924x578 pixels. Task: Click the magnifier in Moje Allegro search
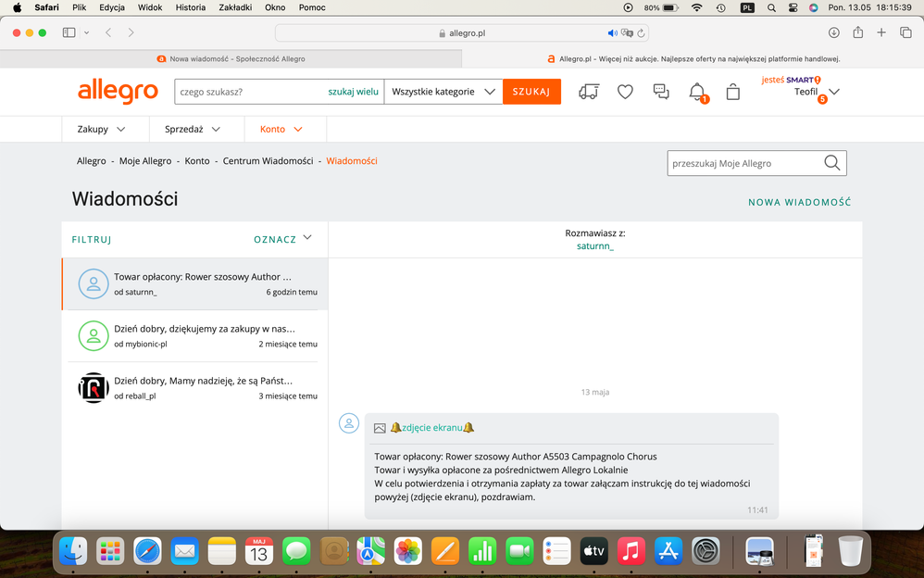[832, 163]
